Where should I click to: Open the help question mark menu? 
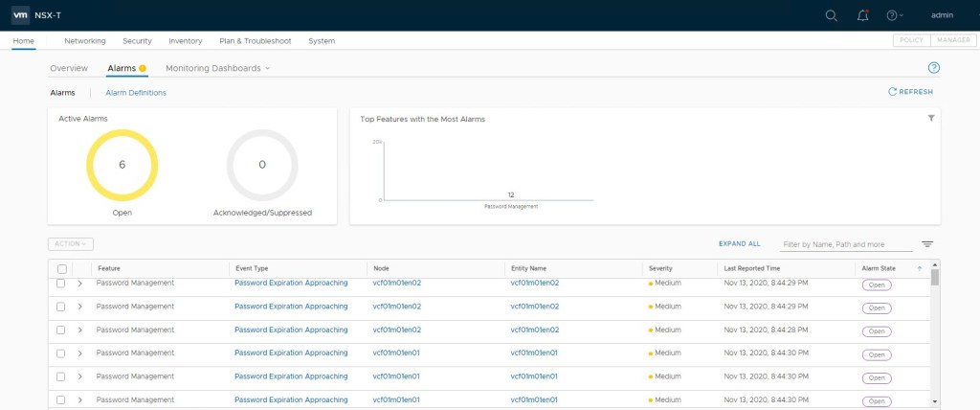pyautogui.click(x=894, y=15)
